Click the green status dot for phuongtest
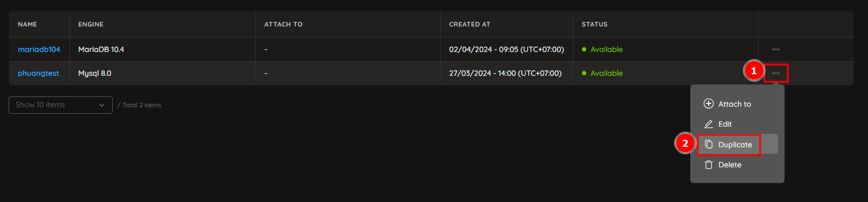Viewport: 868px width, 202px height. [x=584, y=73]
